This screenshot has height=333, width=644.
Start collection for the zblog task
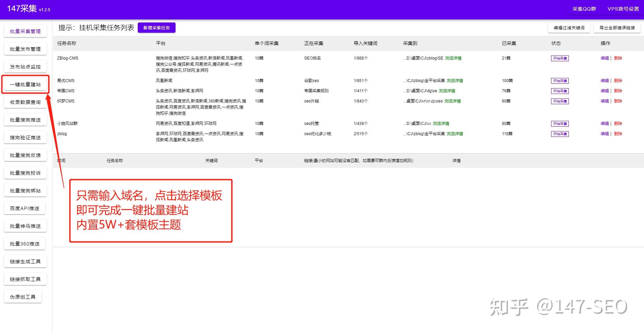point(559,134)
